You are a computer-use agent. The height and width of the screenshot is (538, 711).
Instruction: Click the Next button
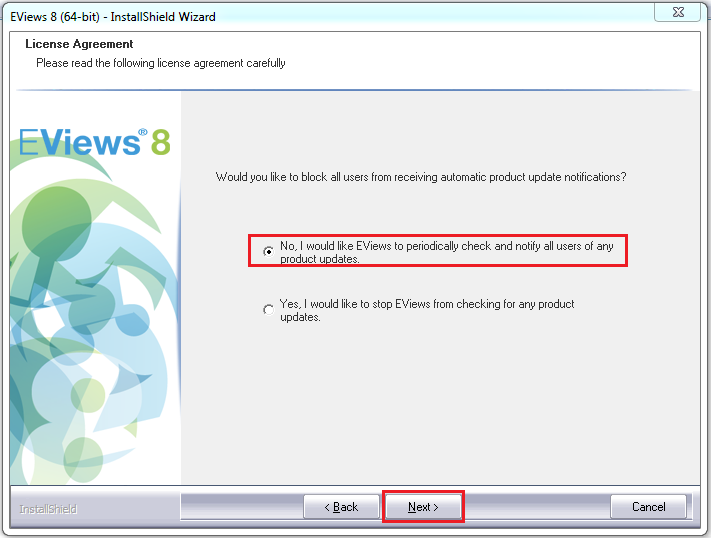tap(423, 507)
